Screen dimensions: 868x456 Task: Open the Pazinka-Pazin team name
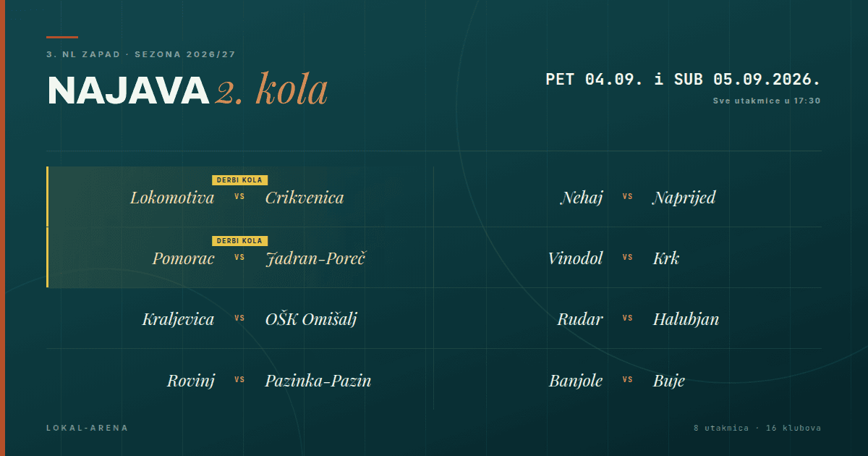pos(318,380)
